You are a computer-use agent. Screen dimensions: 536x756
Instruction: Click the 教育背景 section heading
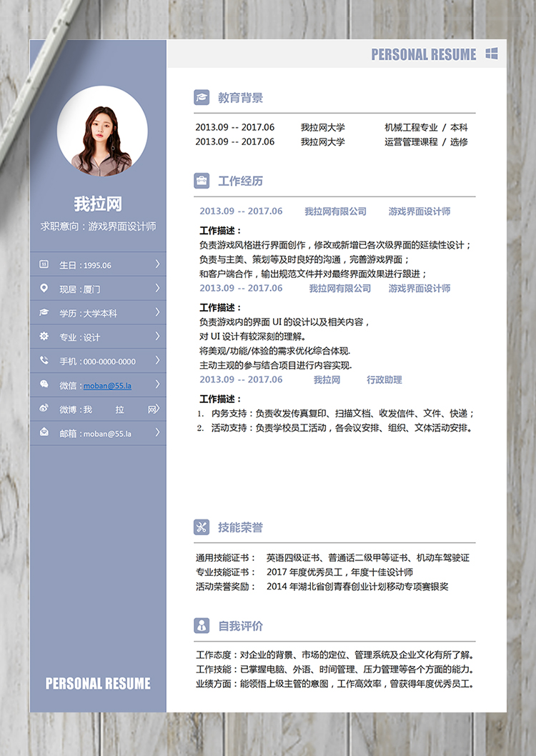(241, 98)
